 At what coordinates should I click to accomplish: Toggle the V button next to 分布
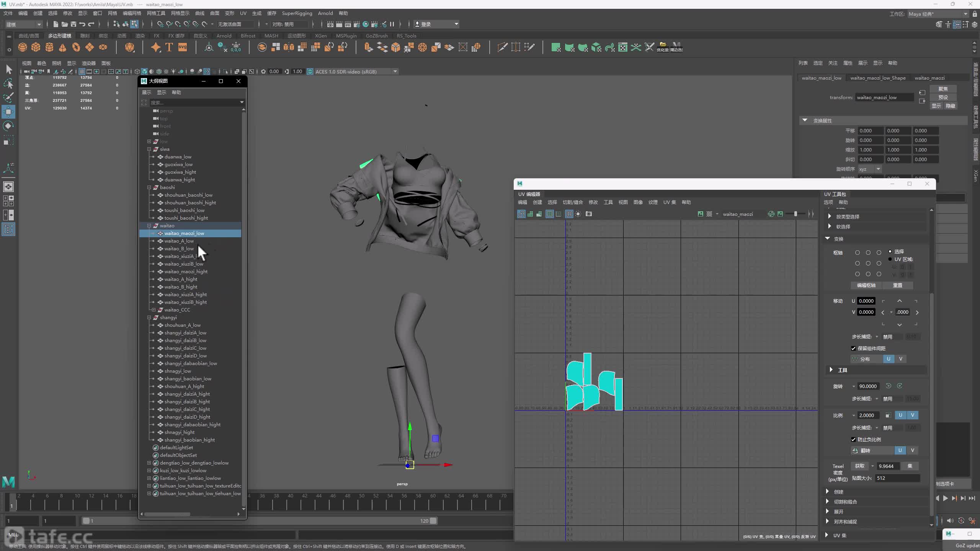tap(901, 359)
